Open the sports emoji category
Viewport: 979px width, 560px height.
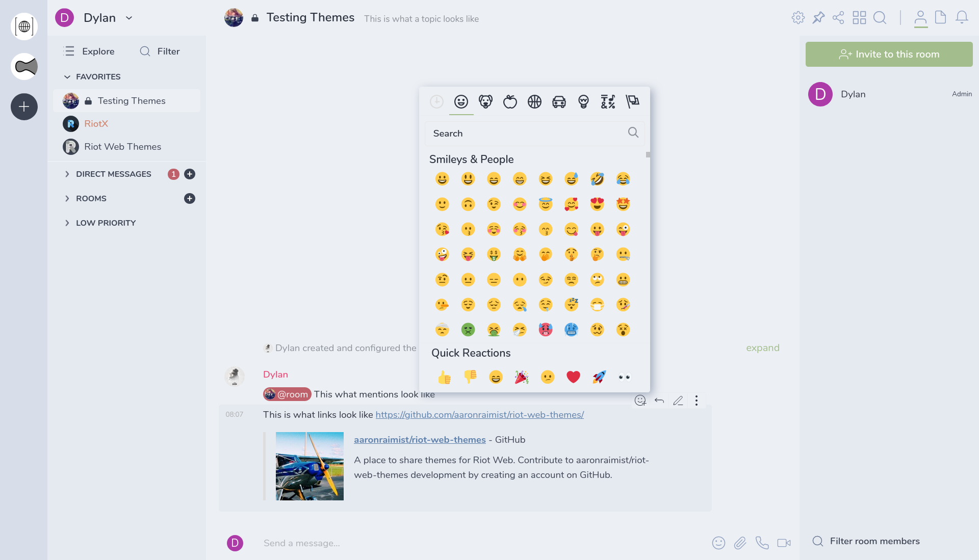point(534,101)
